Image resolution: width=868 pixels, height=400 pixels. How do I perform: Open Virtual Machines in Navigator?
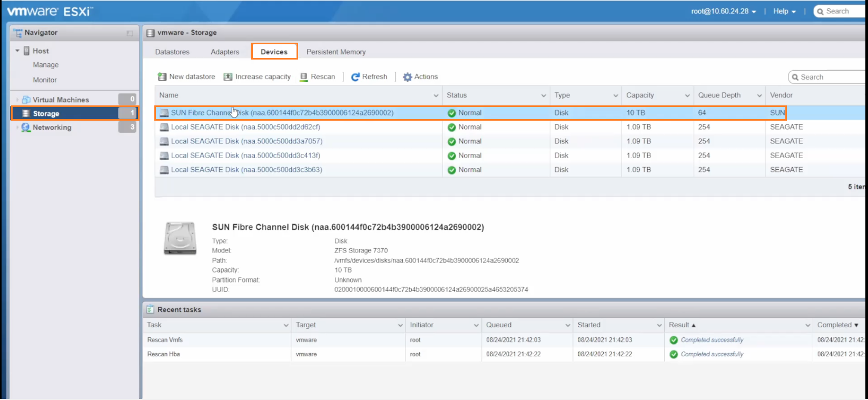61,100
